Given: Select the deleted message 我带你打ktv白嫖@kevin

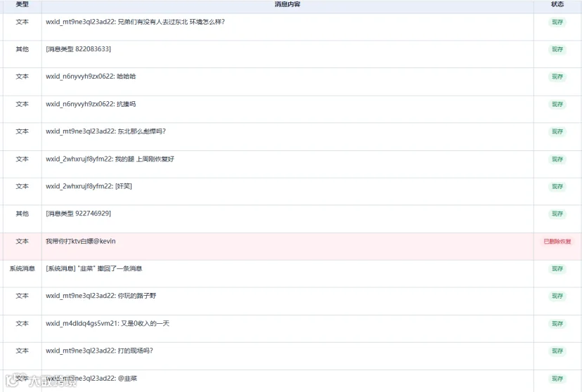Looking at the screenshot, I should click(81, 241).
